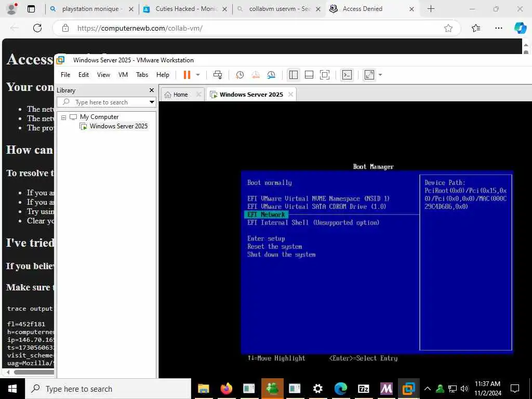Choose Enter setup in Boot Manager

point(266,238)
